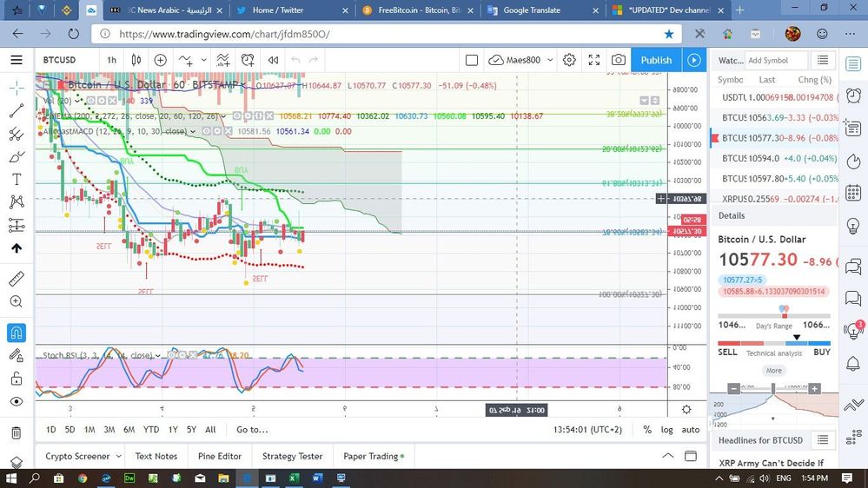Expand the Stoch RSI indicator options arrow
This screenshot has height=488, width=868.
158,356
